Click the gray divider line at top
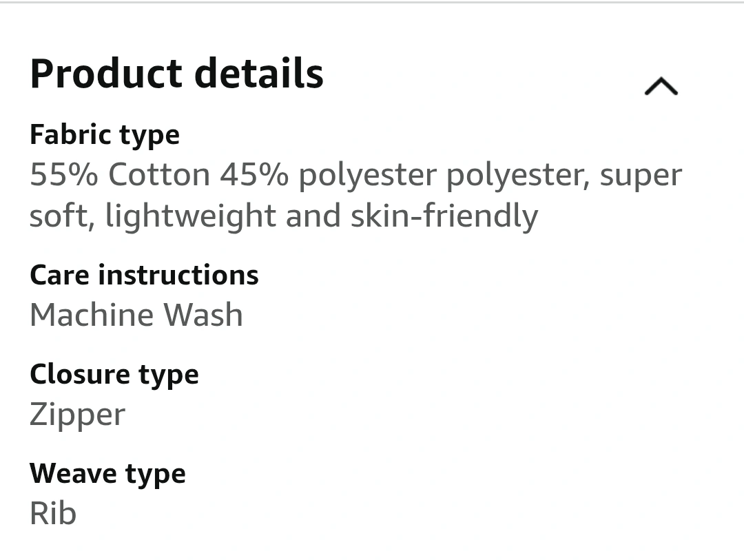 pos(372,2)
